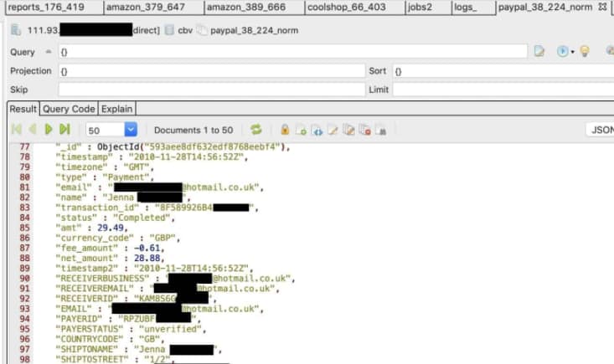This screenshot has height=364, width=614.
Task: Go to next page of documents
Action: coord(49,130)
